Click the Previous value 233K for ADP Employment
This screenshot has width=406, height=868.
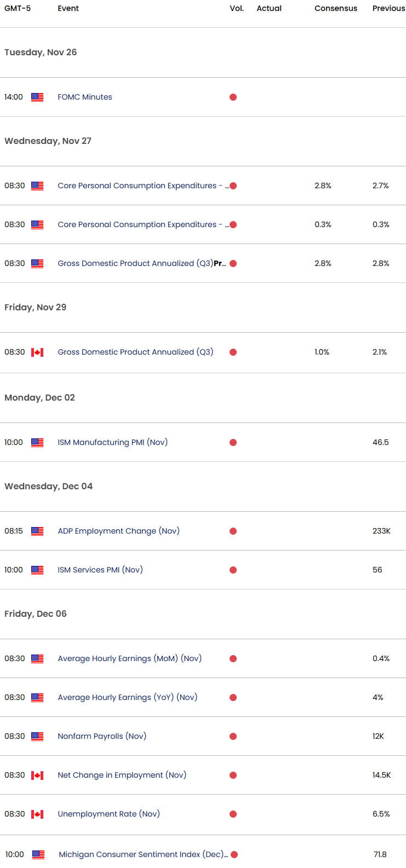coord(381,531)
